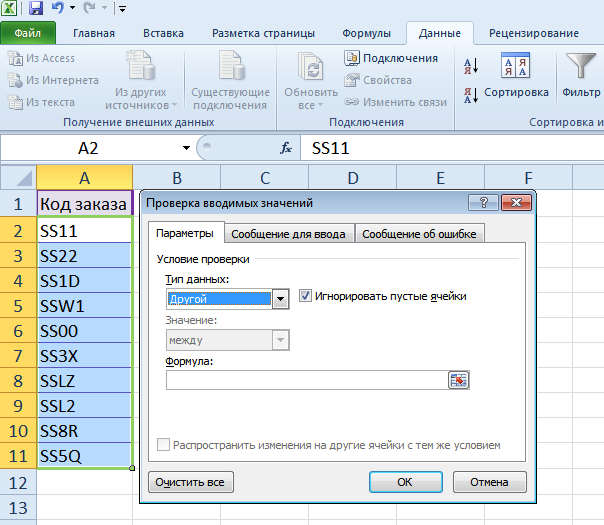Click the range selector icon in Формула field
Viewport: 604px width, 525px height.
click(x=459, y=380)
